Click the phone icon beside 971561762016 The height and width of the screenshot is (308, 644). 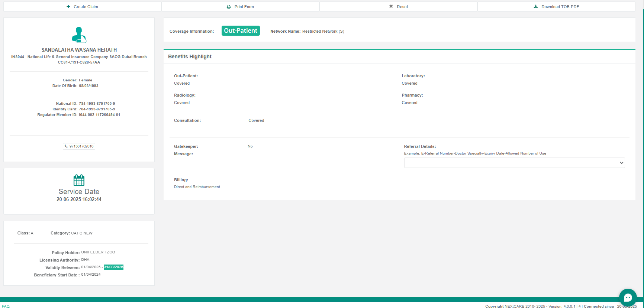[x=66, y=146]
